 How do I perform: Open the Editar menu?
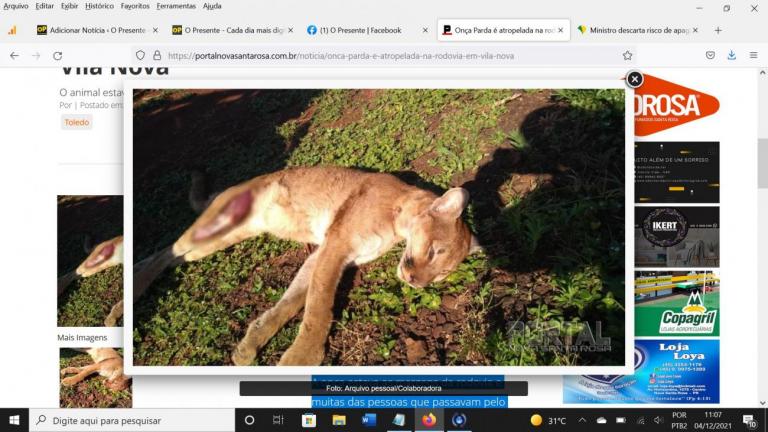(45, 6)
